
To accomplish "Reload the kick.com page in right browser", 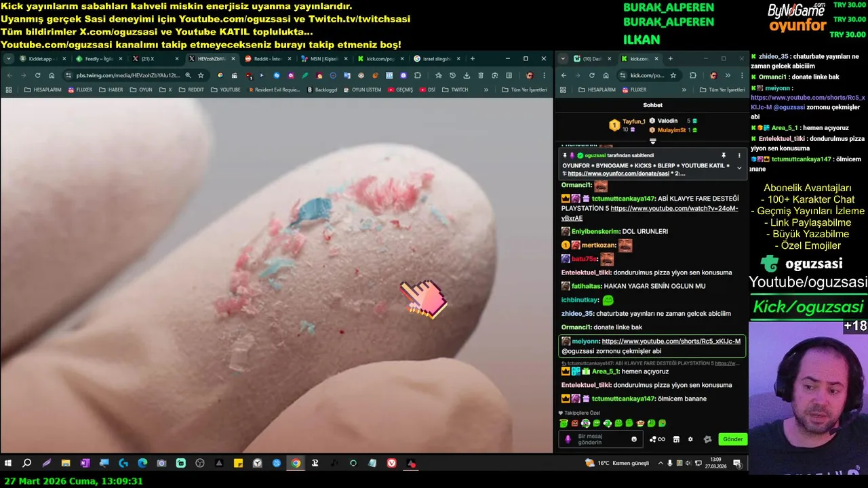I will [x=591, y=75].
